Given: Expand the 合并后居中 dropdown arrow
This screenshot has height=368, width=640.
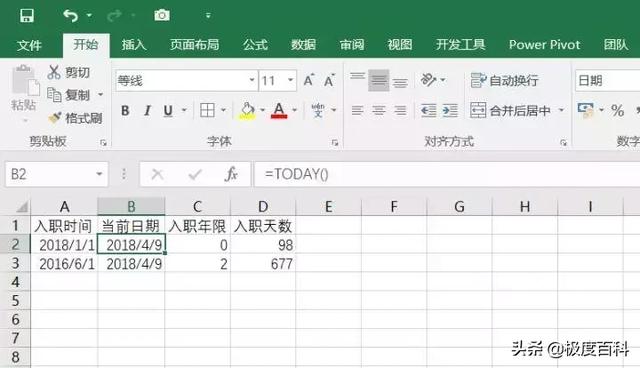Looking at the screenshot, I should click(x=561, y=110).
